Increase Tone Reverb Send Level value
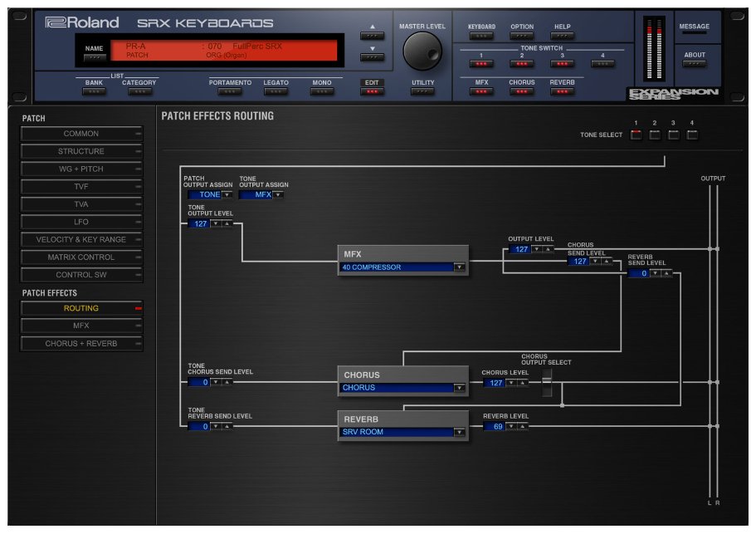This screenshot has width=756, height=534. tap(227, 426)
